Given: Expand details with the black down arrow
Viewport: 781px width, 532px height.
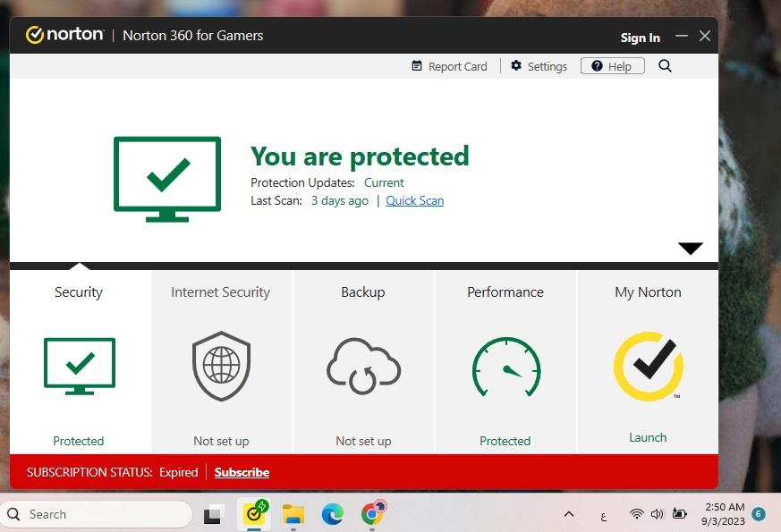Looking at the screenshot, I should (691, 248).
